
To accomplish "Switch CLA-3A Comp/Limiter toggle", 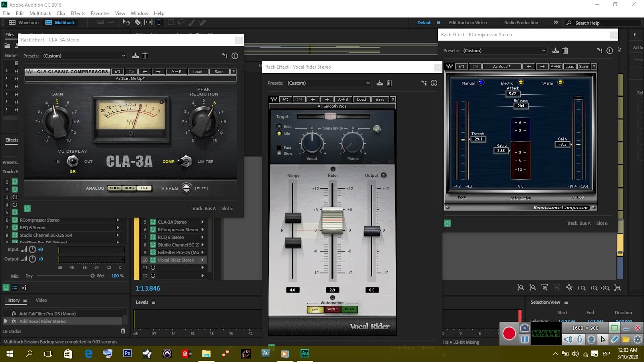I will coord(186,161).
